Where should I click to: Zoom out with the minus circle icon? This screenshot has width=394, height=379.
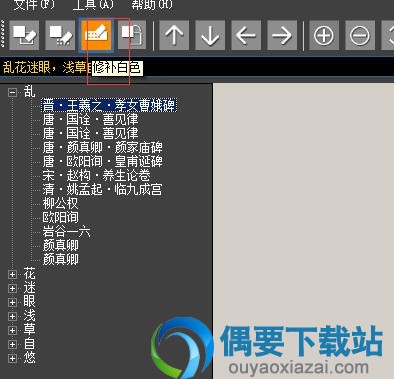point(360,35)
